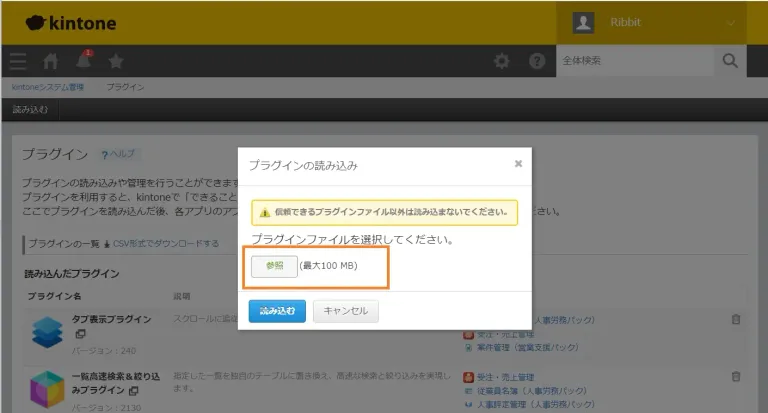Click the search magnifier icon

pos(730,61)
